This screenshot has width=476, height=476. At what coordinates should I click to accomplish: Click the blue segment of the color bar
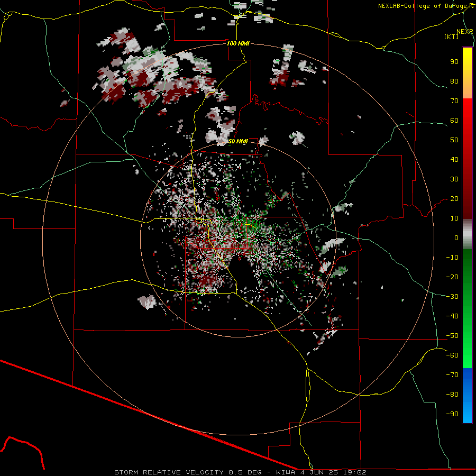click(467, 395)
